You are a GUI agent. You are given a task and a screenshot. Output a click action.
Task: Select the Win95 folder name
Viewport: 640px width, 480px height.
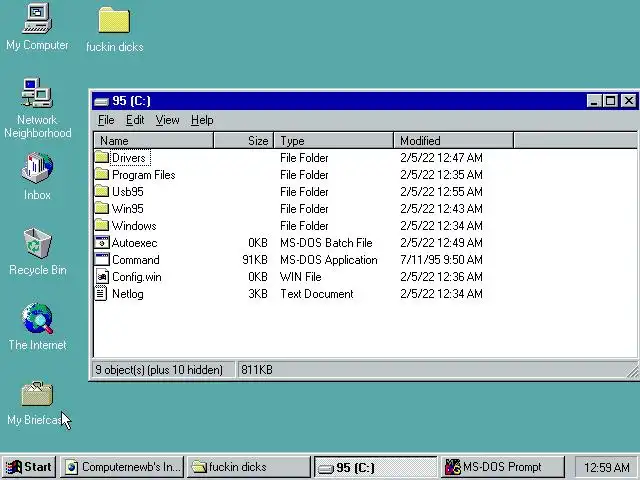[x=127, y=209]
